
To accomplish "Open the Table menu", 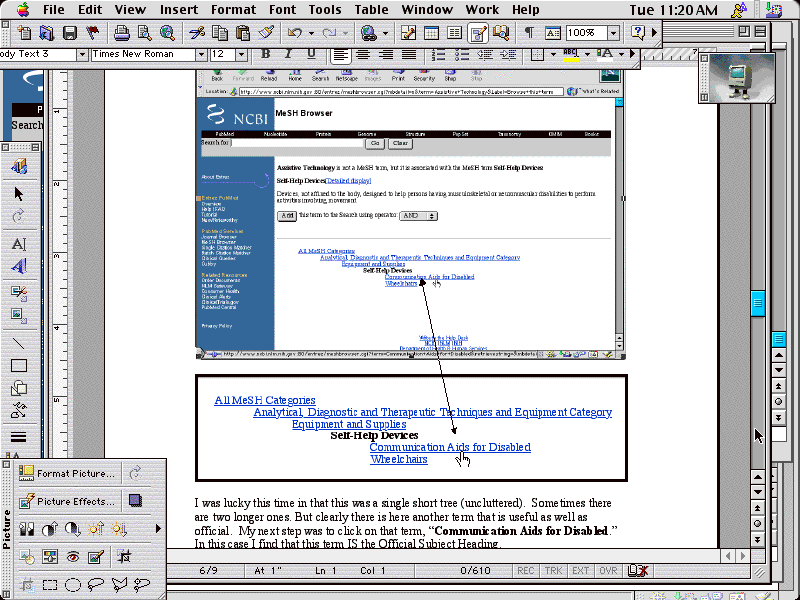I will pos(371,10).
